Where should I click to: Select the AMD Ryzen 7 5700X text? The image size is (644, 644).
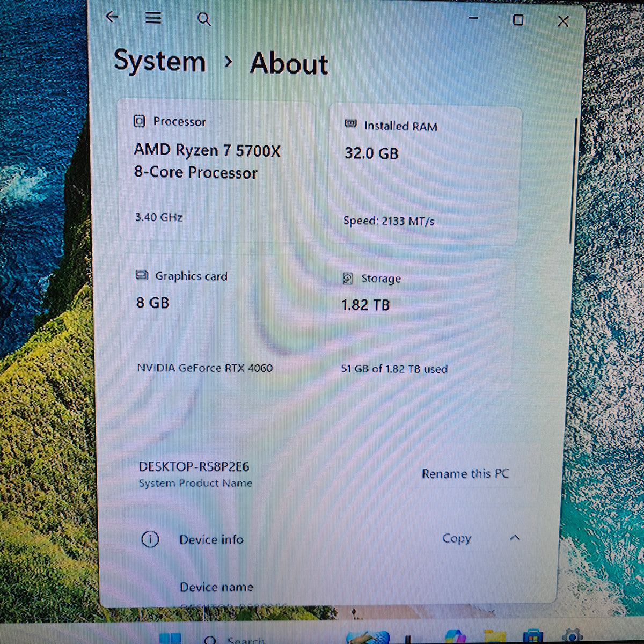point(207,150)
